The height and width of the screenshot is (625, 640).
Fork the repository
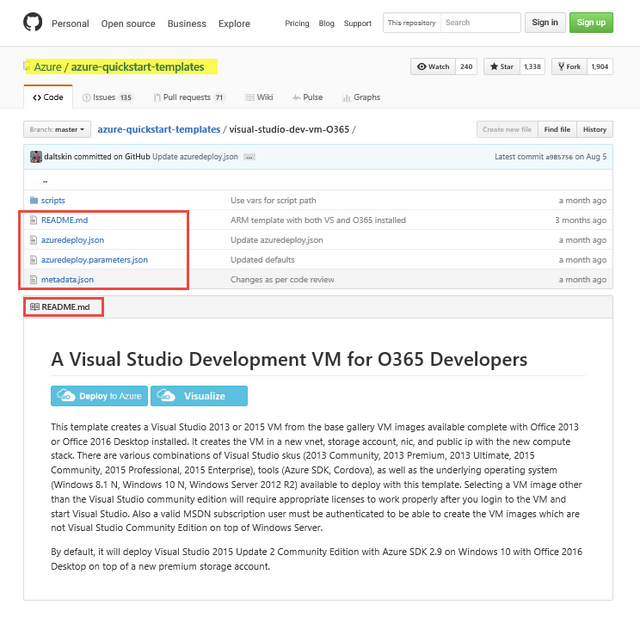point(569,67)
